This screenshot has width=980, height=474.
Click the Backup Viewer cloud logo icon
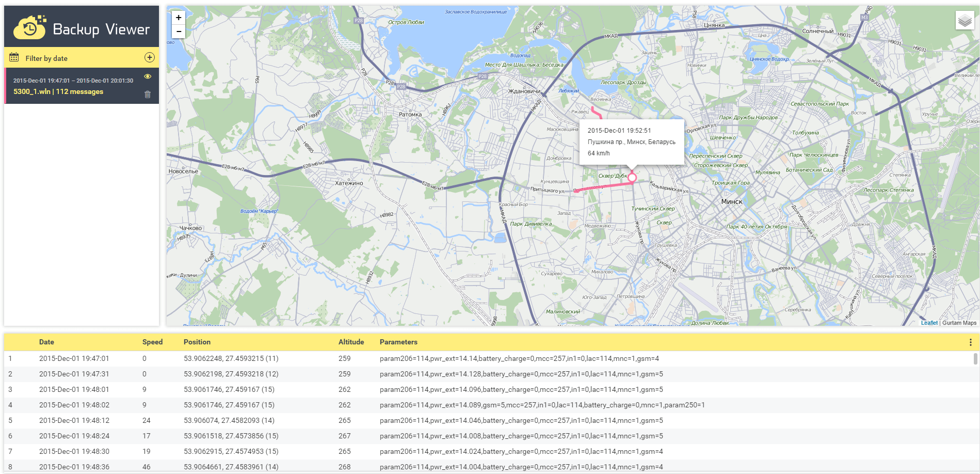tap(30, 27)
